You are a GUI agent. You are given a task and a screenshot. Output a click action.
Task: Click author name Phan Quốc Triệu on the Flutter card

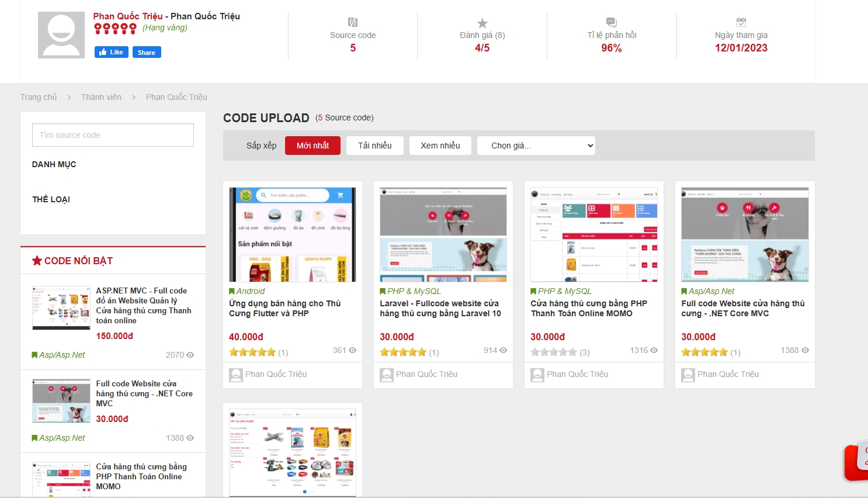click(x=276, y=374)
